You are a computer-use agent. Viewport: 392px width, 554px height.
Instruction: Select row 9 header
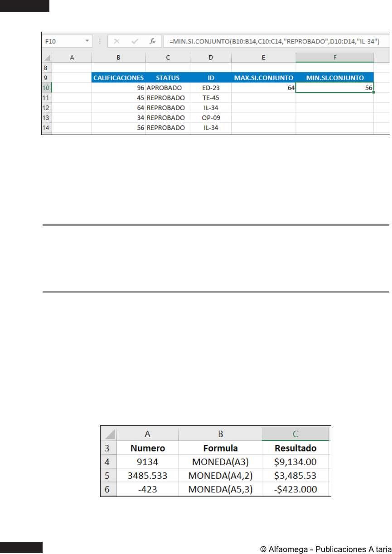click(x=47, y=77)
